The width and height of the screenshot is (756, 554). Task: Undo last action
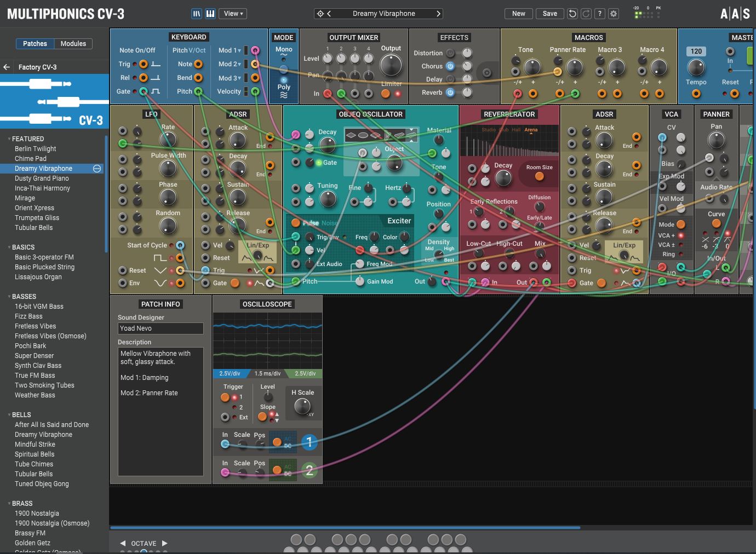coord(572,14)
